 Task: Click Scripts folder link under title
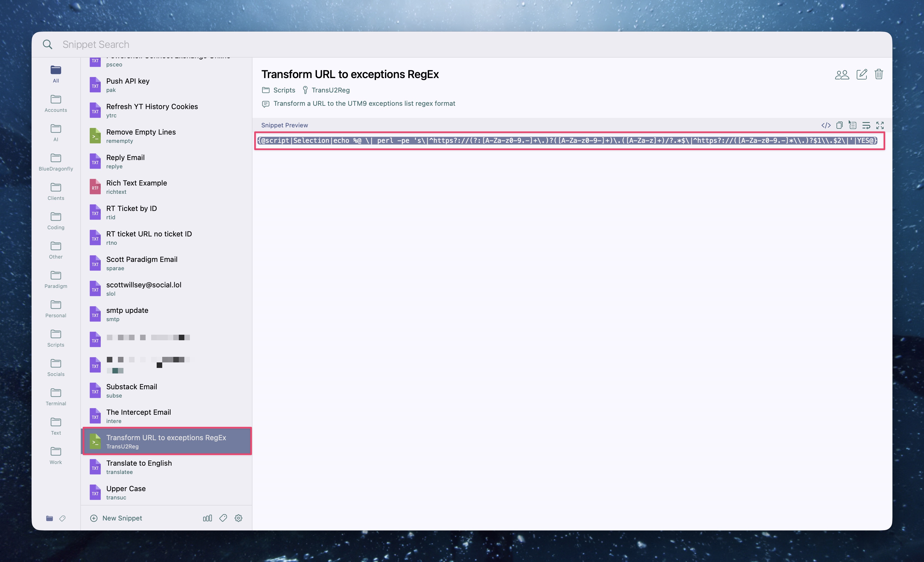(284, 90)
